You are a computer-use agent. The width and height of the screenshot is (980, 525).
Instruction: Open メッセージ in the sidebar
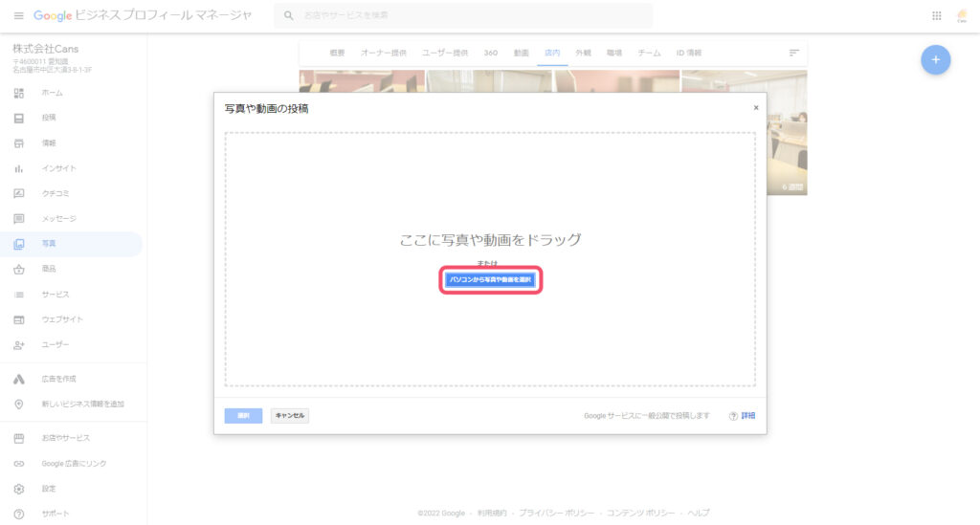pyautogui.click(x=58, y=219)
